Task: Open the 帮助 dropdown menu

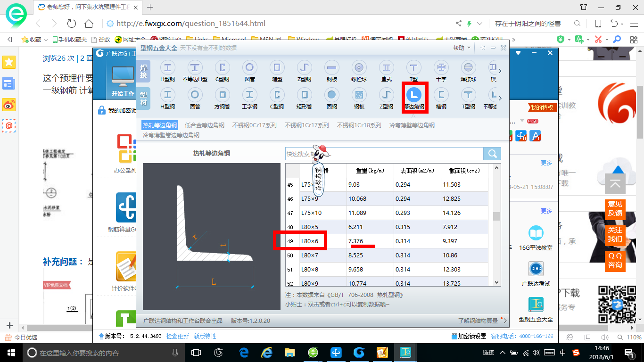Action: point(462,48)
